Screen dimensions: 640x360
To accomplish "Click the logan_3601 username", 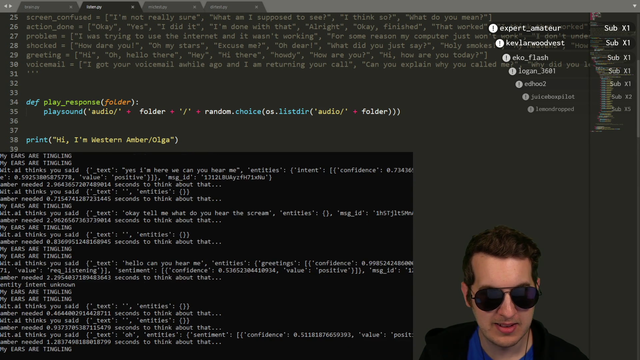I will pyautogui.click(x=537, y=71).
